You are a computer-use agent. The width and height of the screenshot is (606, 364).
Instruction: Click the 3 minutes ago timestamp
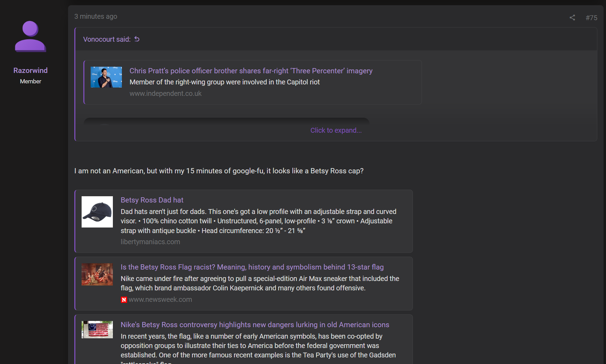pos(96,16)
